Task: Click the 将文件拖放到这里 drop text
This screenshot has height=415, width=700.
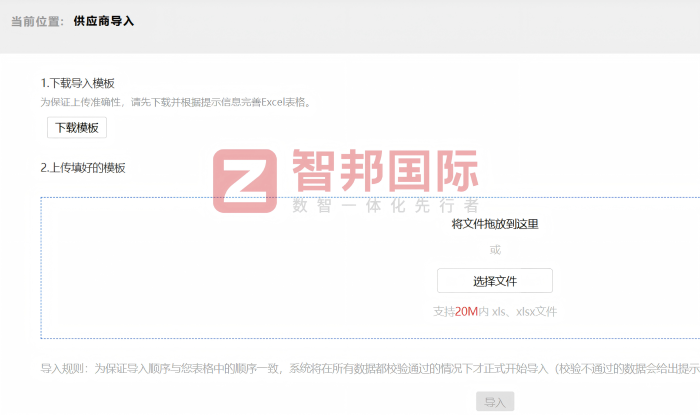Action: [495, 224]
